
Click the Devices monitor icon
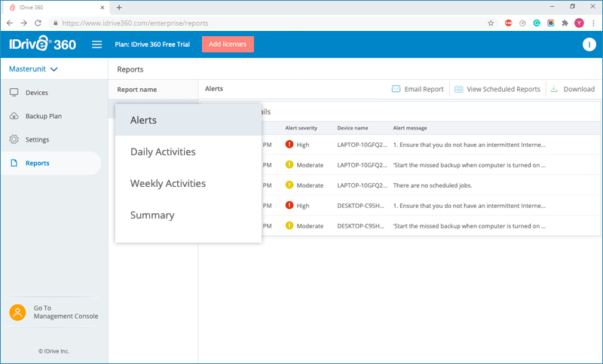[14, 92]
